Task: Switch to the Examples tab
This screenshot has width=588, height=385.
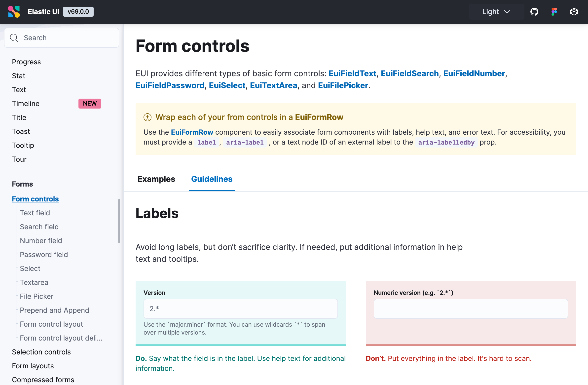Action: (x=156, y=179)
